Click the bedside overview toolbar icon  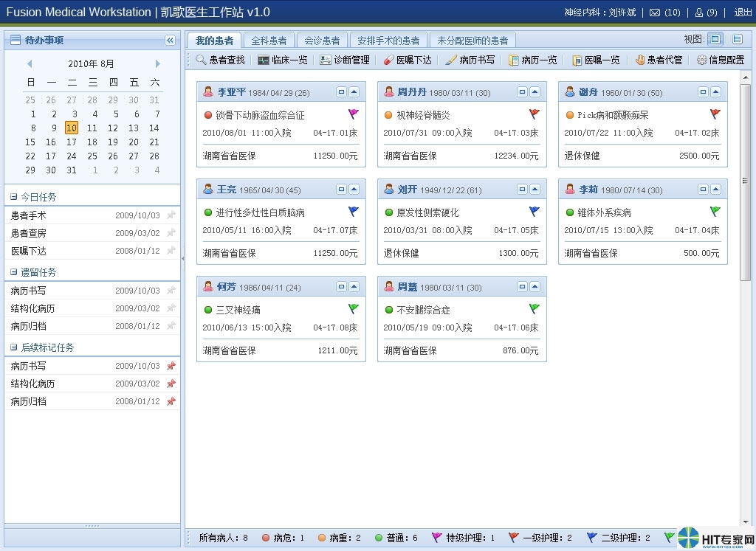click(264, 60)
